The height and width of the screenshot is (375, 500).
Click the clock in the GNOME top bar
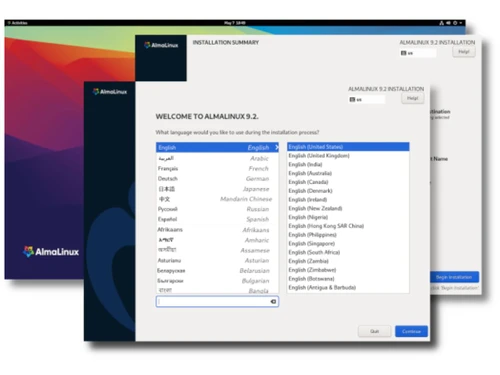pos(235,23)
